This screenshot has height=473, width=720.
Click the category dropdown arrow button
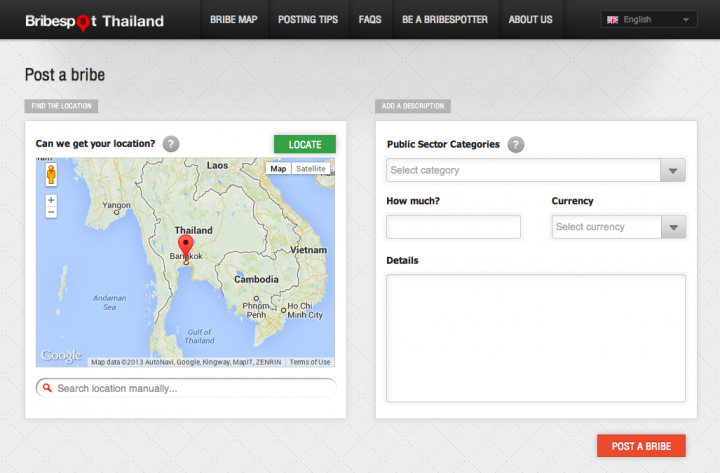pos(673,170)
